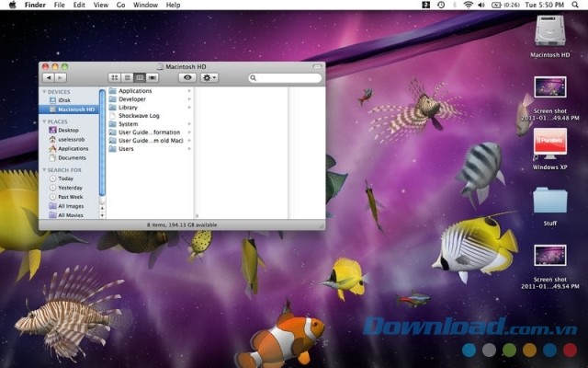
Task: Click the Finder back arrow button
Action: (50, 78)
